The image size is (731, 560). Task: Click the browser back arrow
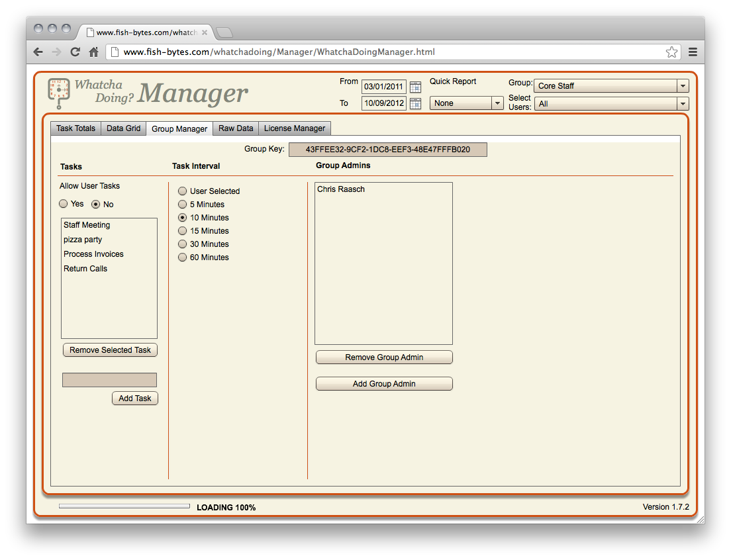point(38,52)
